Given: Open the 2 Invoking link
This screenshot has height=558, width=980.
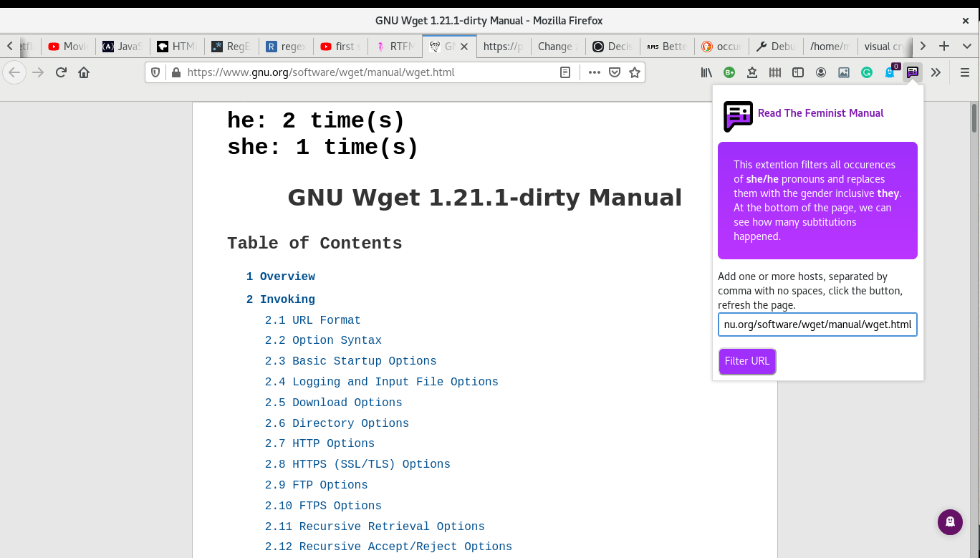Looking at the screenshot, I should click(x=281, y=299).
